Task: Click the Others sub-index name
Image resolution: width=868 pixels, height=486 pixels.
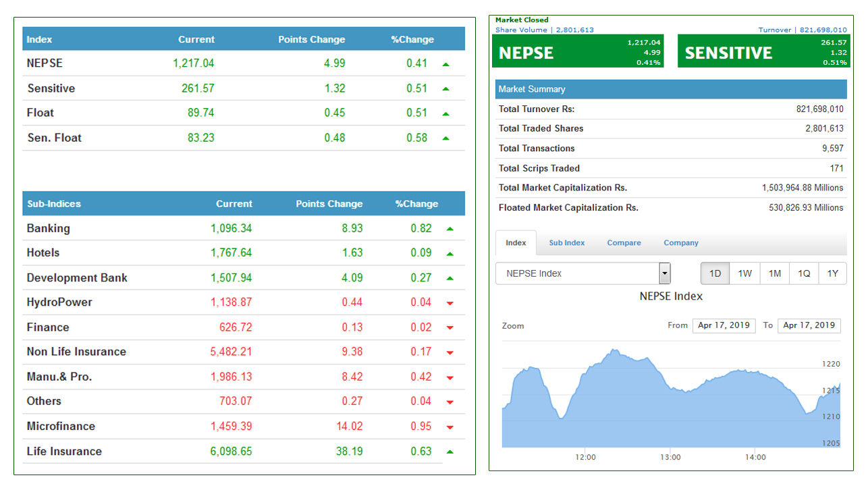Action: pyautogui.click(x=44, y=401)
